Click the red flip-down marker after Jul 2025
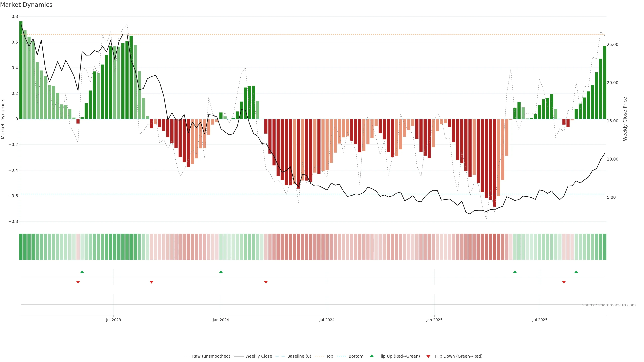 pyautogui.click(x=564, y=282)
